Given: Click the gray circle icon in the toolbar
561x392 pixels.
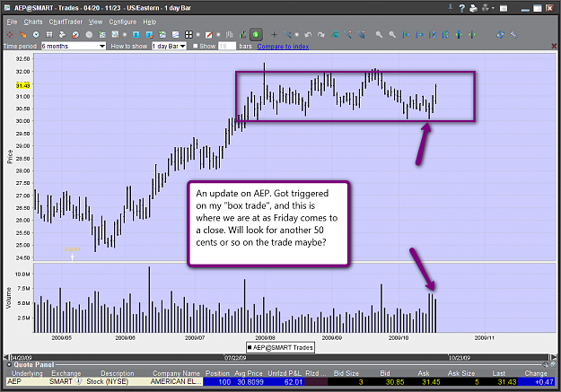Looking at the screenshot, I should point(89,35).
